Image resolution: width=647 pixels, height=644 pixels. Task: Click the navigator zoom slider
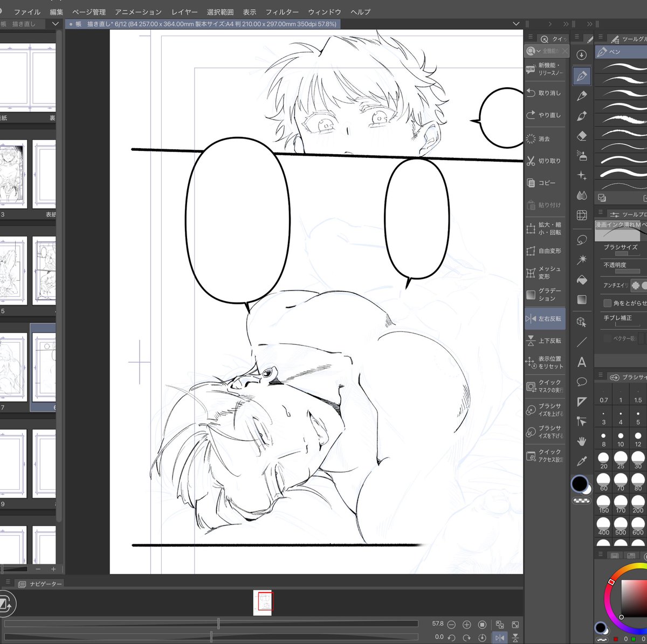211,624
